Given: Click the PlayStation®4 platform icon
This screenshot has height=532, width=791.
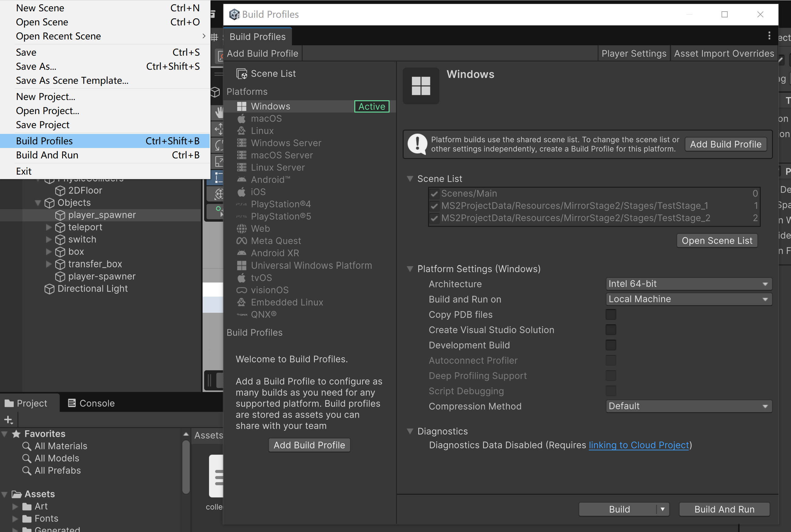Looking at the screenshot, I should 241,204.
